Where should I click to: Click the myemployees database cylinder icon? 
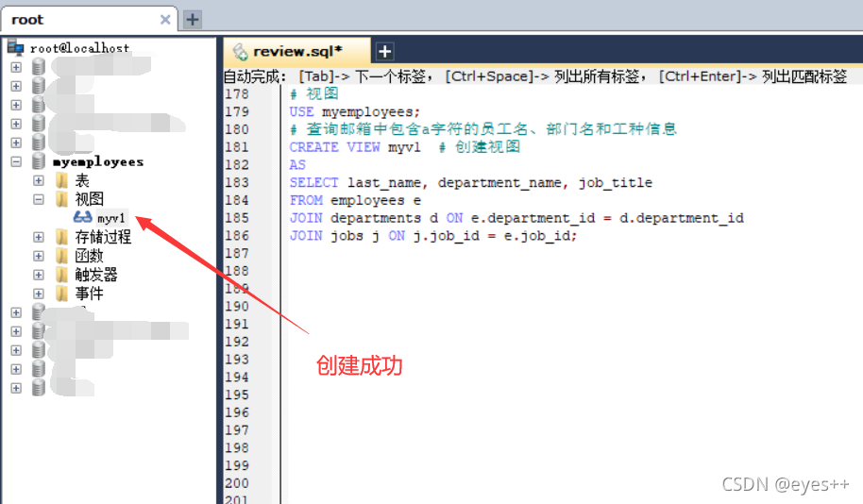(39, 160)
